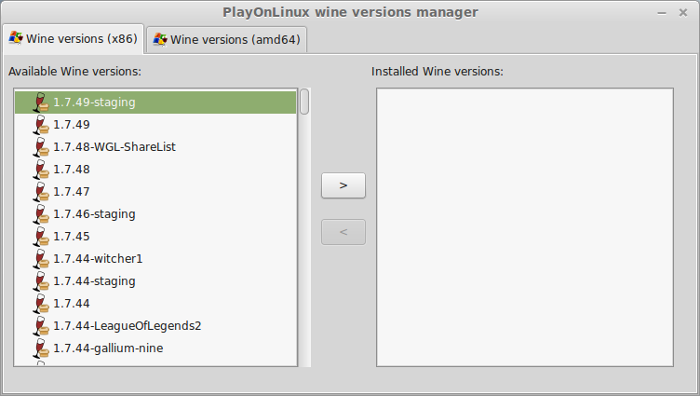Click the wine icon next to 1.7.48-WGL-ShareList
This screenshot has height=396, width=700.
point(41,147)
